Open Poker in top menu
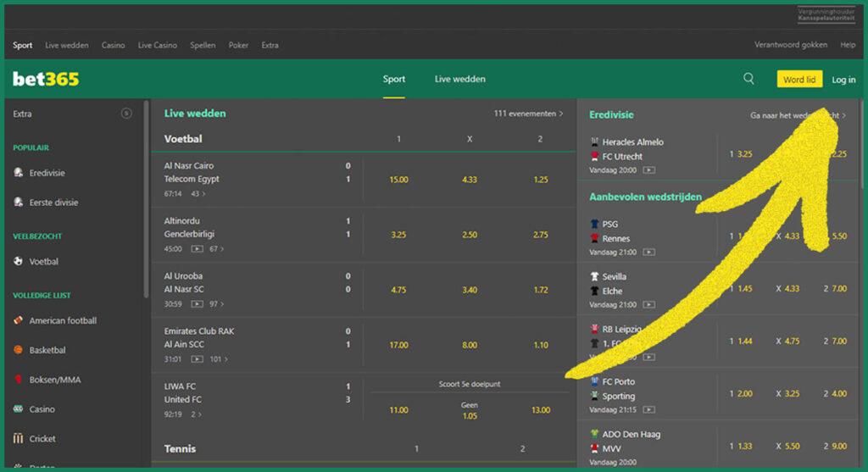The height and width of the screenshot is (472, 868). (x=238, y=46)
